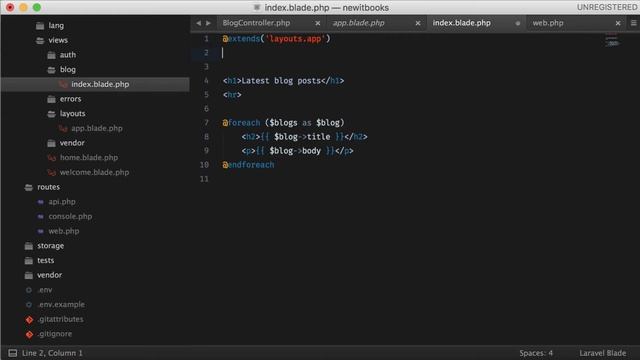Open tab list dropdown menu

pos(633,23)
